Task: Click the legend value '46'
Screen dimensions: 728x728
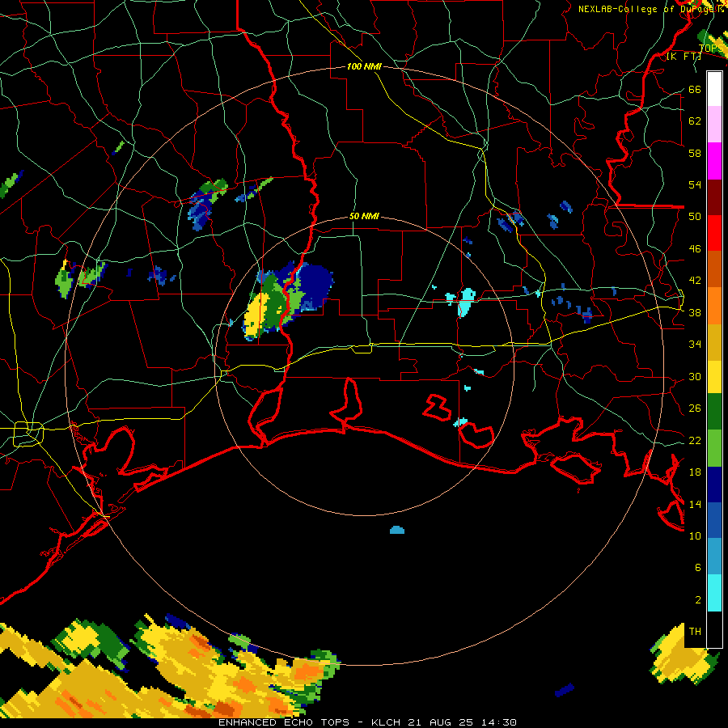Action: (x=695, y=249)
